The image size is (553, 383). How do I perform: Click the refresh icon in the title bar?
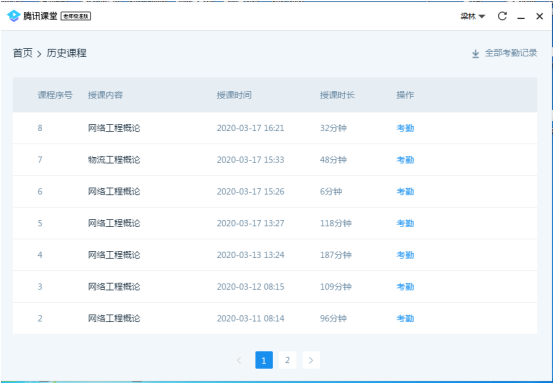502,16
